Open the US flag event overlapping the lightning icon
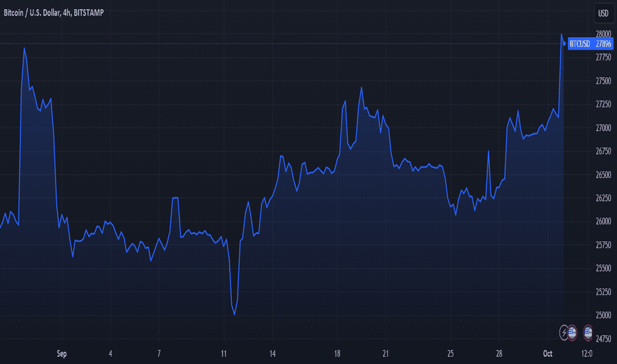 [x=573, y=332]
